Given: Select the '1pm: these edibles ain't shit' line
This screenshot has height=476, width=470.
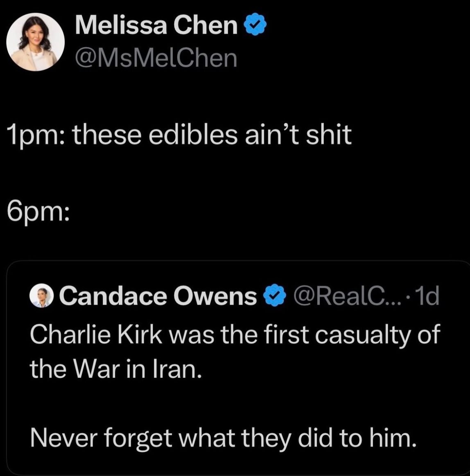Looking at the screenshot, I should (x=179, y=135).
